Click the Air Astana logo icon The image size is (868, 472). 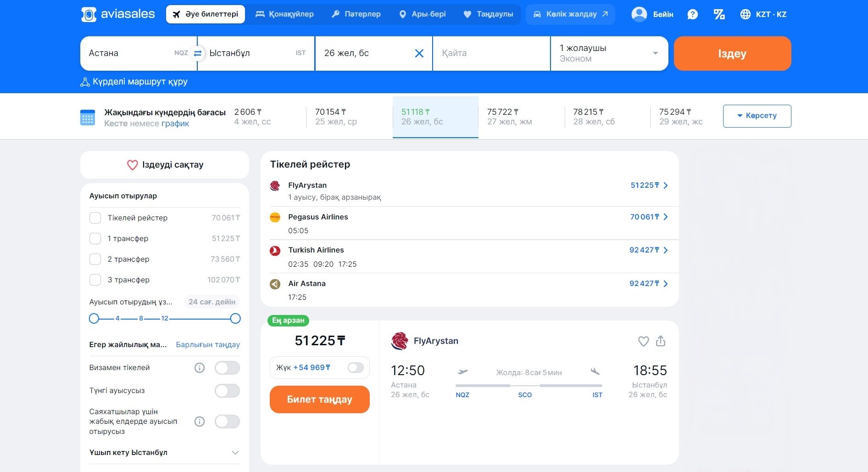coord(275,284)
